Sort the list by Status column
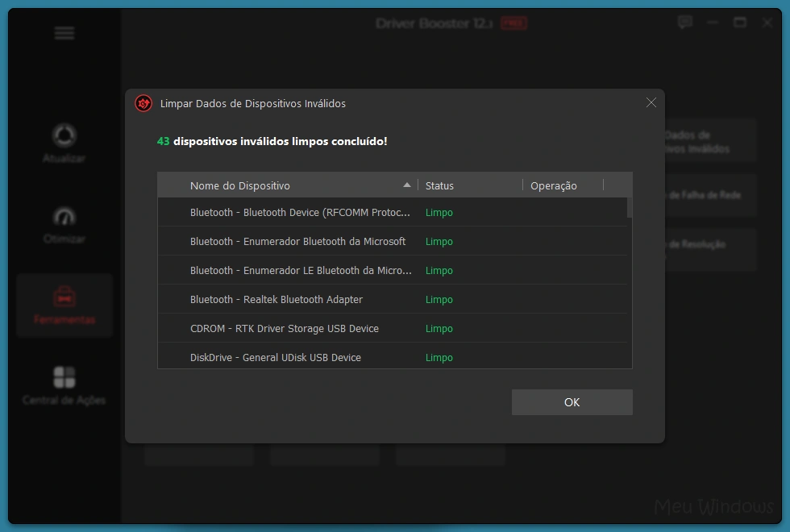The image size is (790, 532). pos(440,185)
